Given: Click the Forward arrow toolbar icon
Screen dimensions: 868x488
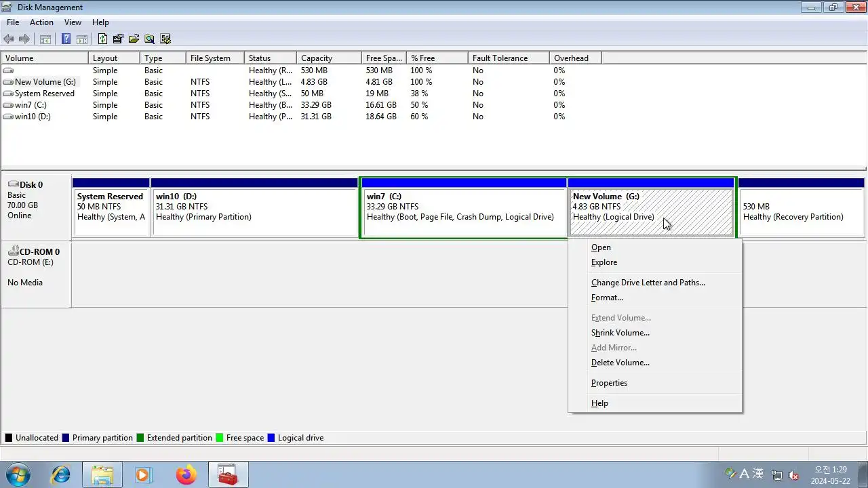Looking at the screenshot, I should 24,39.
